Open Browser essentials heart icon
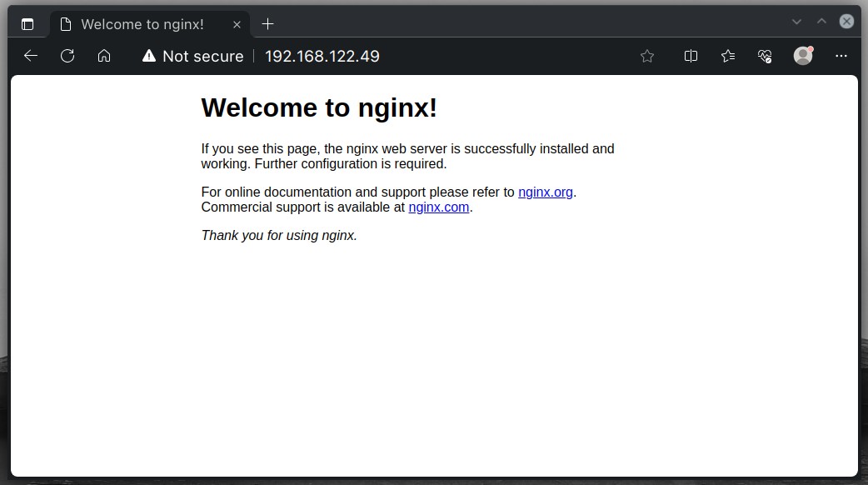 click(x=765, y=56)
